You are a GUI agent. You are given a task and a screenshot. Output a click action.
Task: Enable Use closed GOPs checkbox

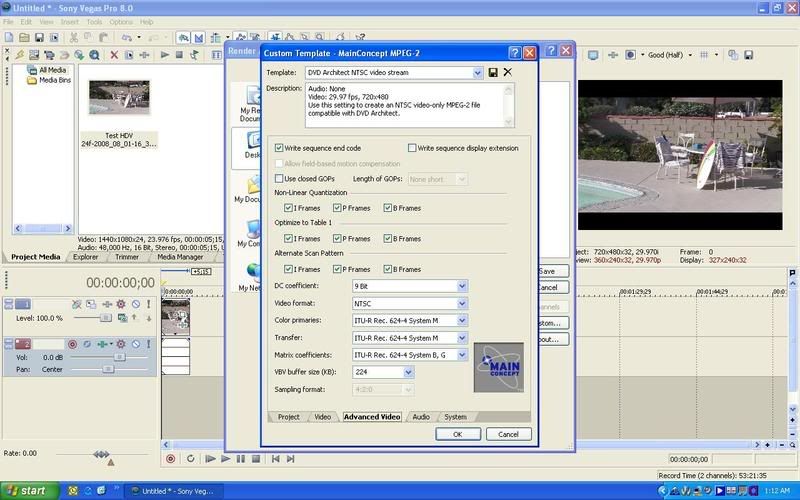(x=279, y=179)
